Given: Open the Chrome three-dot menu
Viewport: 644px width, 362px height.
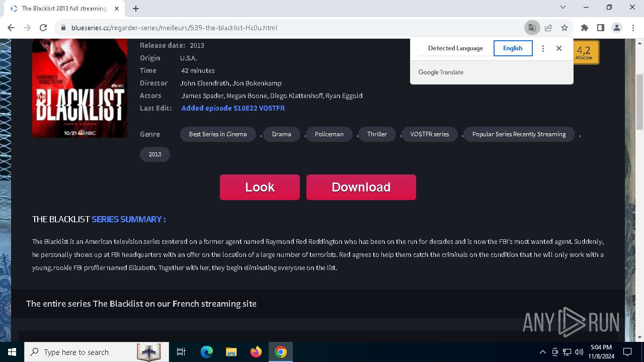Looking at the screenshot, I should click(x=632, y=28).
